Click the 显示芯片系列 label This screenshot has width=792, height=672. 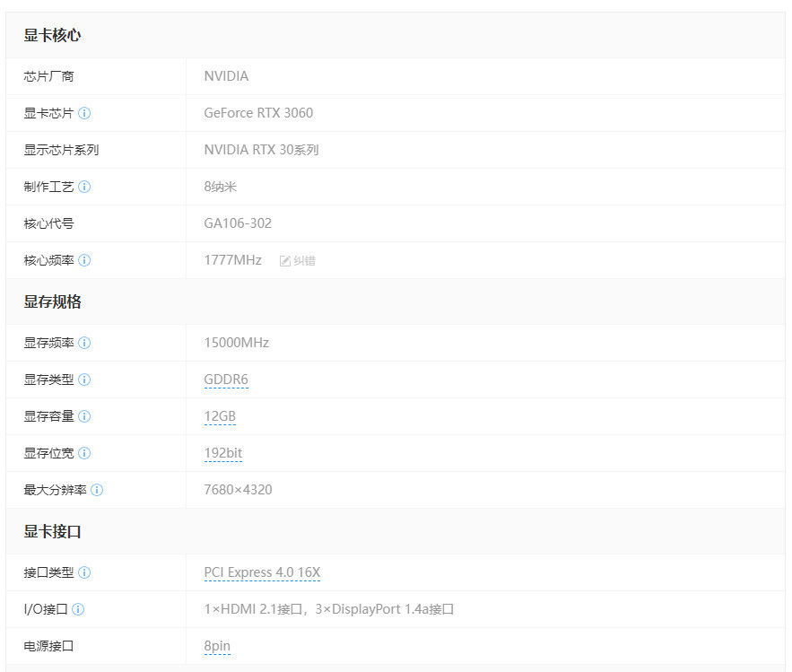click(61, 150)
